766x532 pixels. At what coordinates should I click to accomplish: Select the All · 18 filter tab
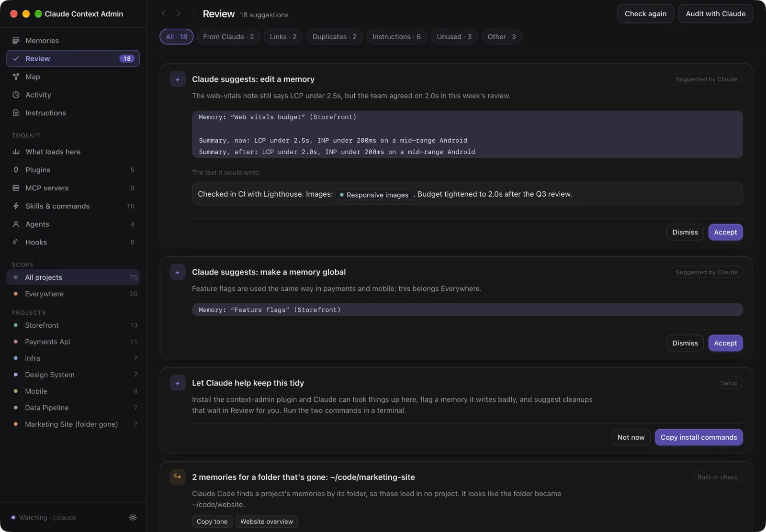coord(177,37)
